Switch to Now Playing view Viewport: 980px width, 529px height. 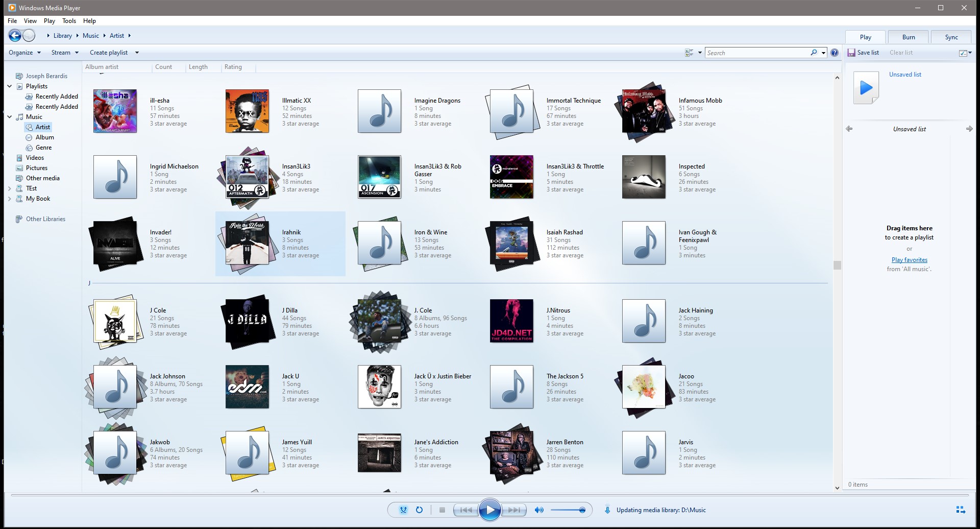click(960, 510)
